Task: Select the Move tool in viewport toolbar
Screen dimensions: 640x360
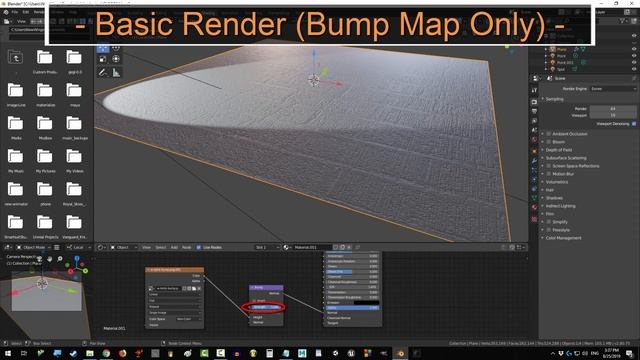Action: pyautogui.click(x=103, y=48)
